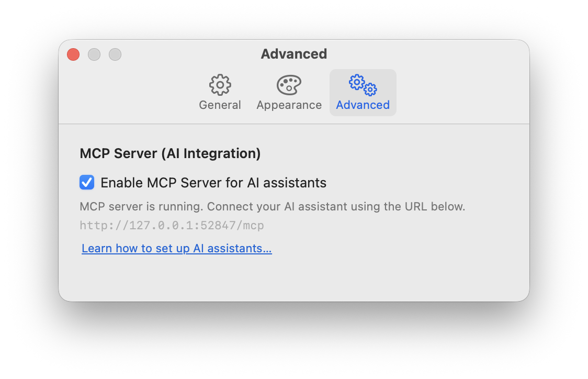Select the Advanced tab label

coord(363,105)
